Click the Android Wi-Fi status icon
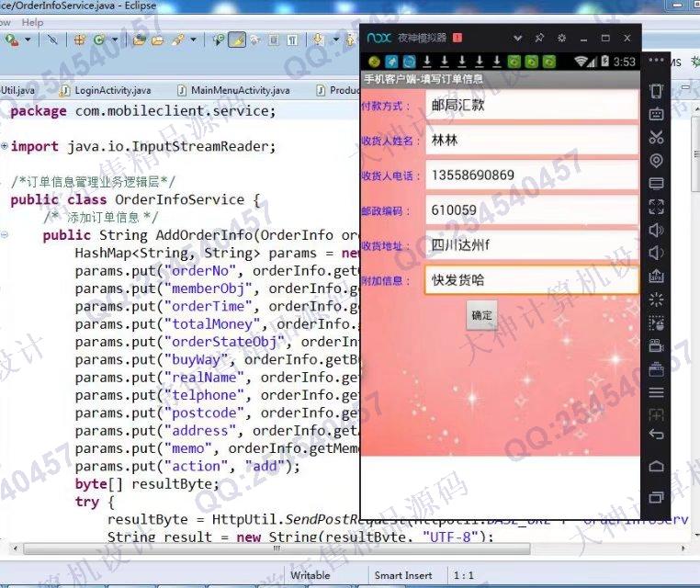 point(581,62)
